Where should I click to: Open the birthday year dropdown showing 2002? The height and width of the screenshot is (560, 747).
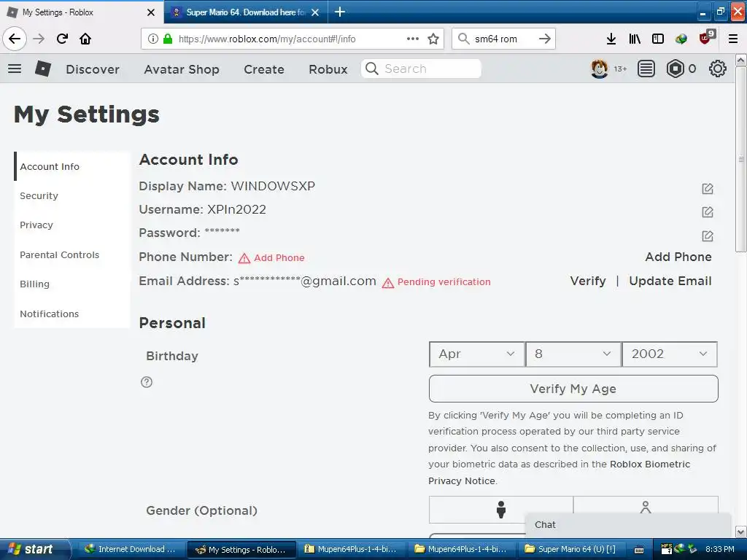(x=670, y=354)
